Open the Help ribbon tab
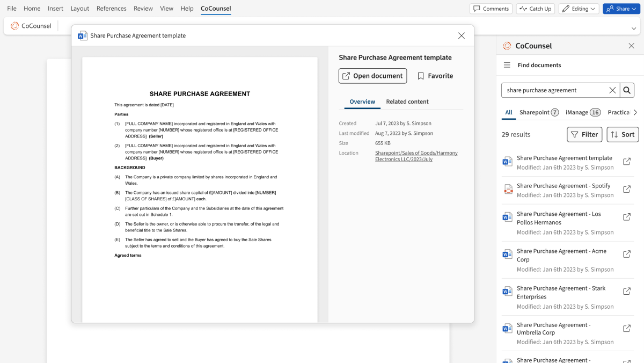Viewport: 644px width, 363px height. (x=187, y=9)
